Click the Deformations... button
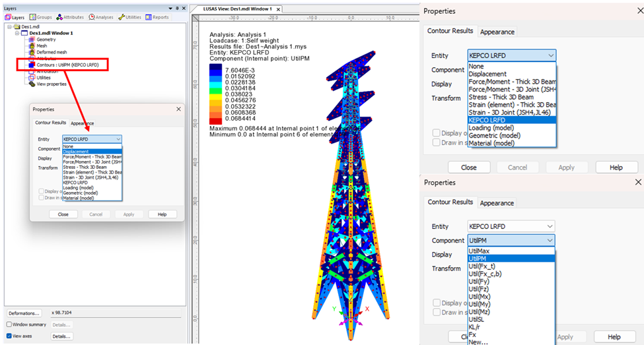Viewport: 644px width, 345px height. coord(24,313)
